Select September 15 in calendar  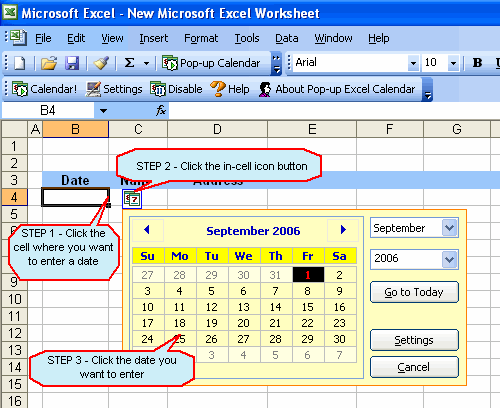tap(308, 307)
